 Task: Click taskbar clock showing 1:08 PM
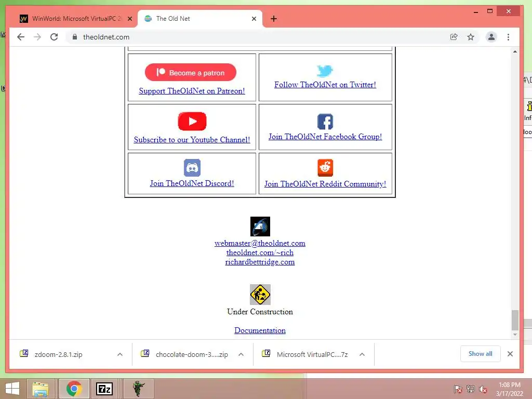click(509, 389)
